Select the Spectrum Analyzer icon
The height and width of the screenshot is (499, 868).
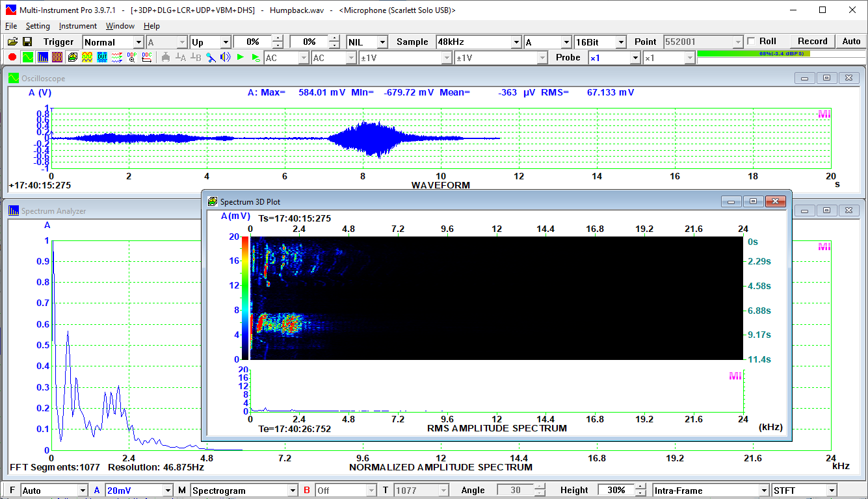[42, 57]
